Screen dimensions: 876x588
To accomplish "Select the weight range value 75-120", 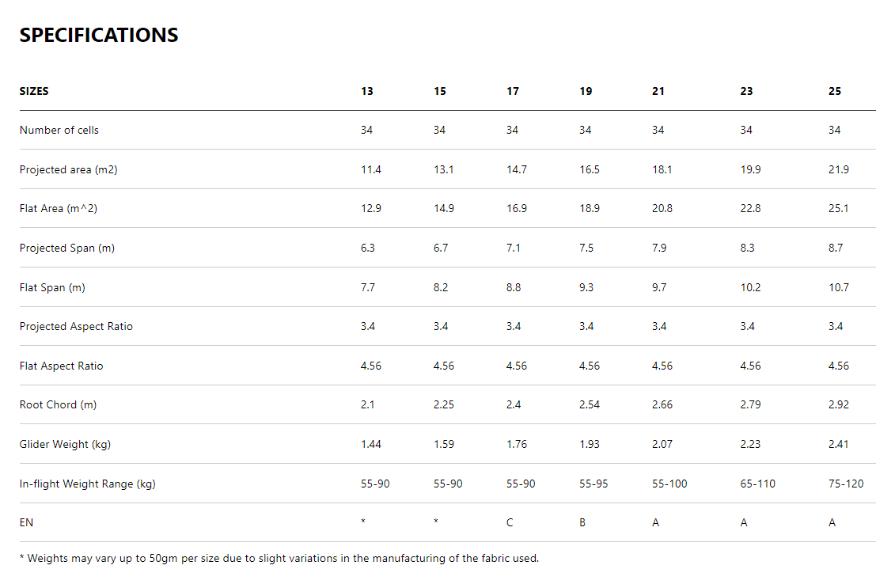I will coord(846,484).
